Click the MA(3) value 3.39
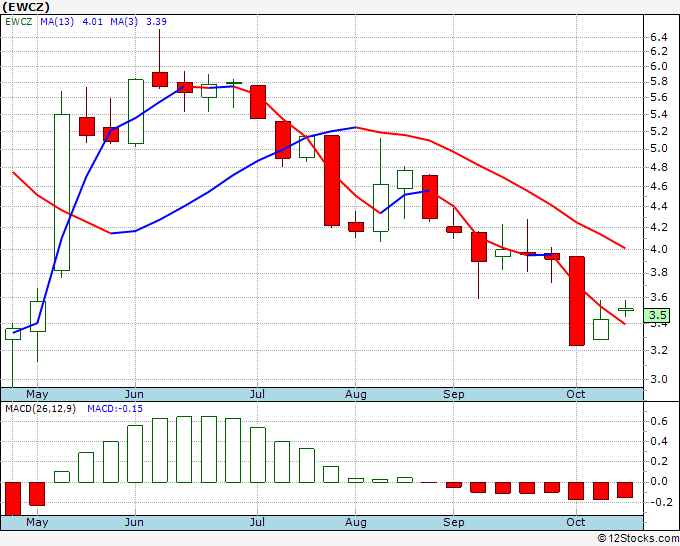 [156, 22]
